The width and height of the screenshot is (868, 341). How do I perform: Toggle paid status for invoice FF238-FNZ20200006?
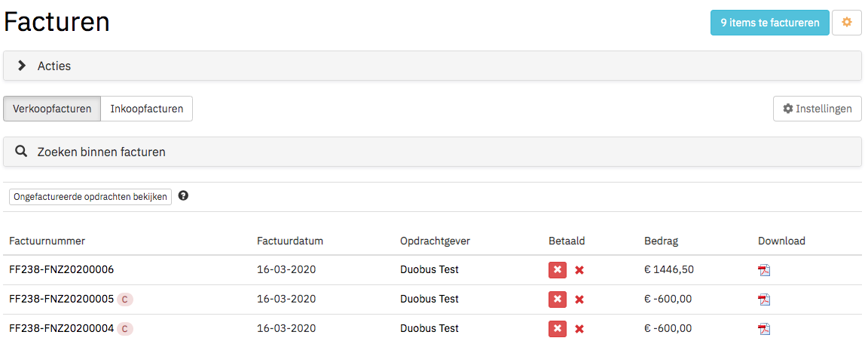pos(558,270)
